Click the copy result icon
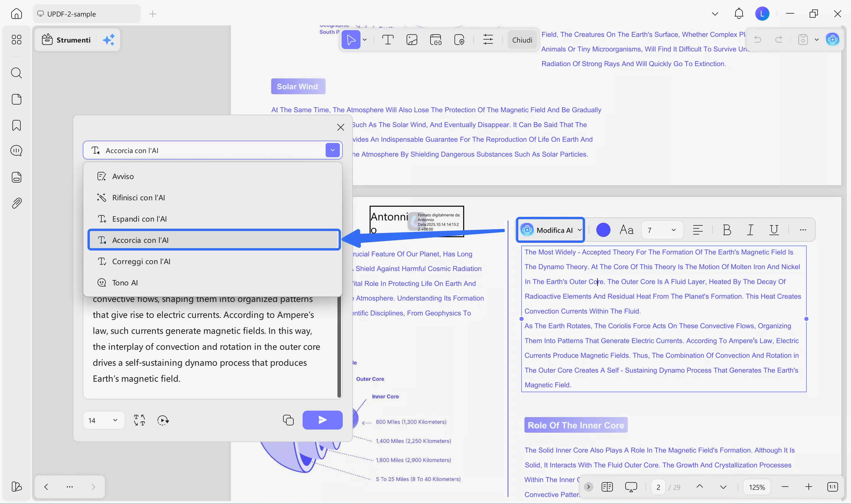The height and width of the screenshot is (504, 851). pyautogui.click(x=288, y=420)
